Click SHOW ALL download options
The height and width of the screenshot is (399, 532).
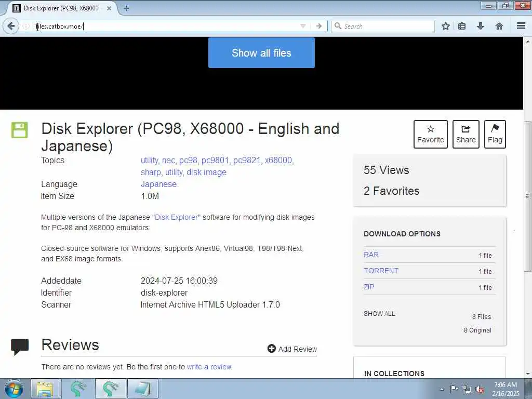coord(379,313)
